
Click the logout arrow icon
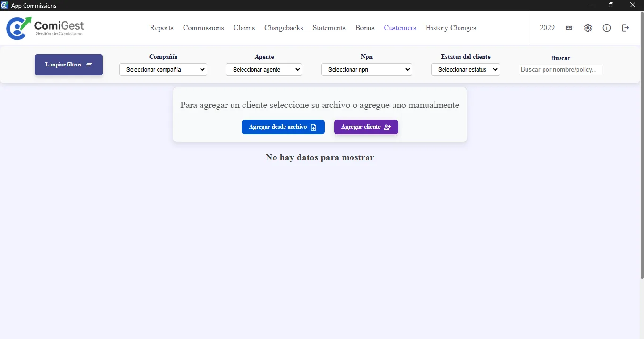click(x=626, y=28)
